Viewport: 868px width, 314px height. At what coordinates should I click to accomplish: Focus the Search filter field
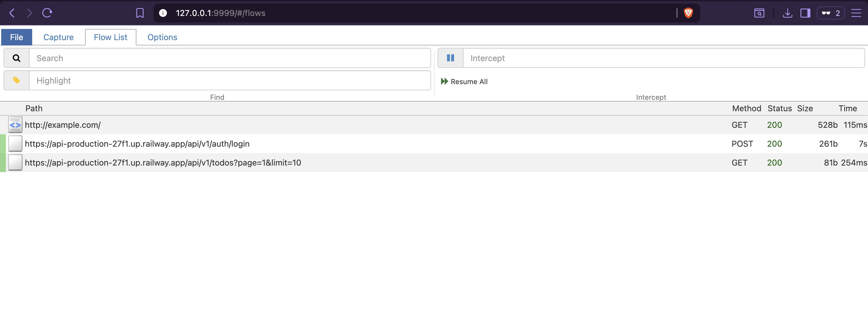tap(230, 58)
